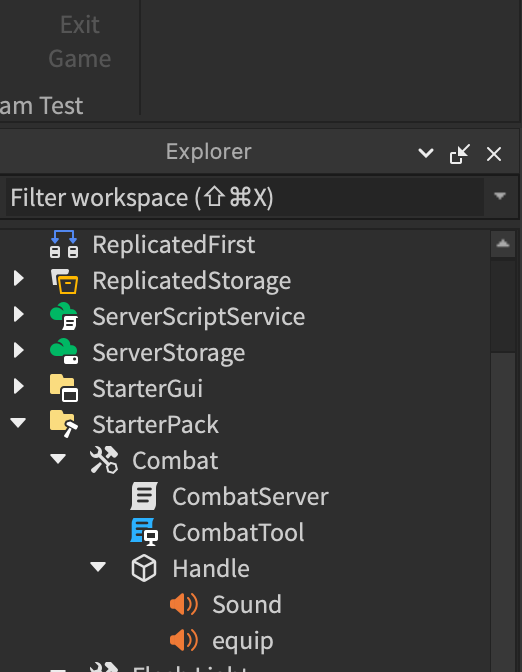This screenshot has height=672, width=522.
Task: Open the Explorer panel chevron menu
Action: pyautogui.click(x=426, y=153)
